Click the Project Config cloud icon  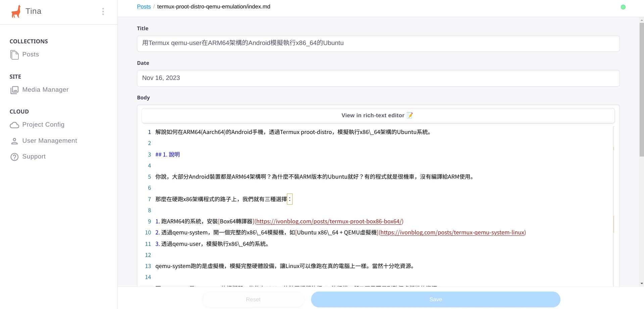click(14, 125)
